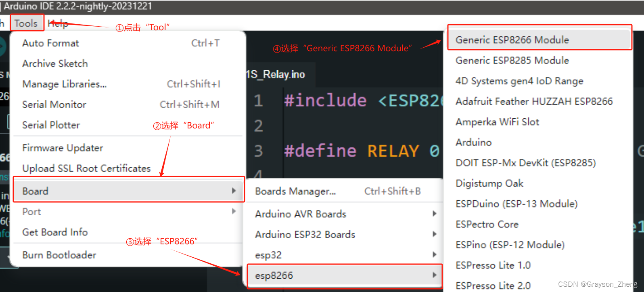Select Burn Bootloader
The height and width of the screenshot is (292, 644).
coord(128,255)
